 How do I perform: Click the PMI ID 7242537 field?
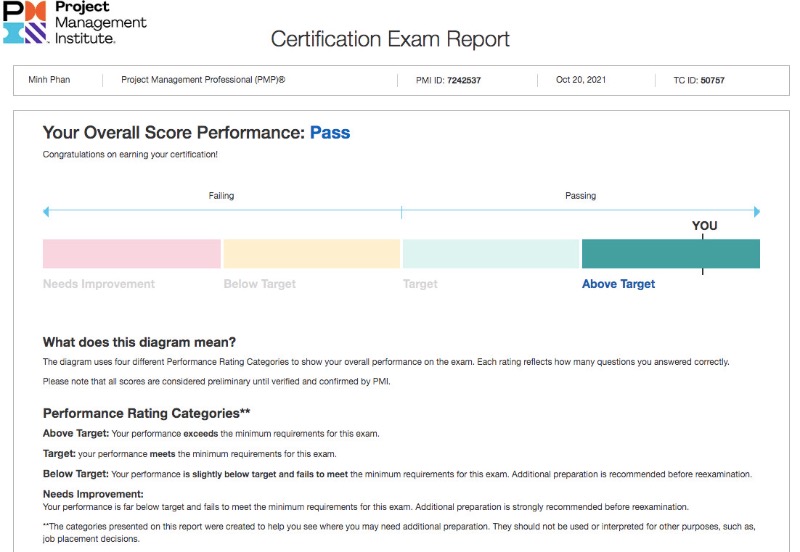click(448, 80)
